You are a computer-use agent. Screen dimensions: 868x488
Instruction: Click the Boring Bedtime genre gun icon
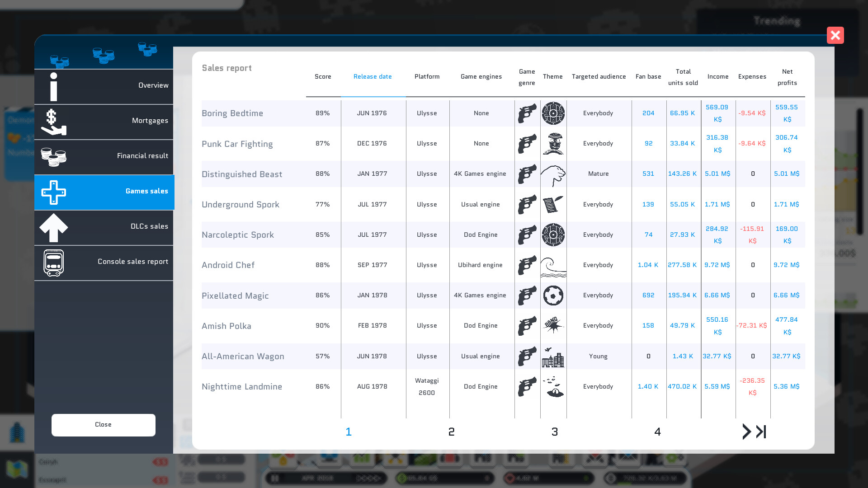527,113
